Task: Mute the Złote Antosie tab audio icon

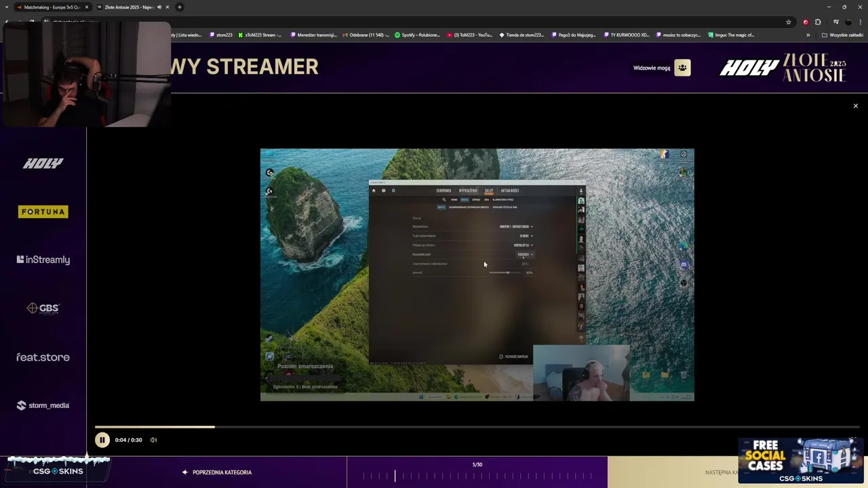Action: point(159,7)
